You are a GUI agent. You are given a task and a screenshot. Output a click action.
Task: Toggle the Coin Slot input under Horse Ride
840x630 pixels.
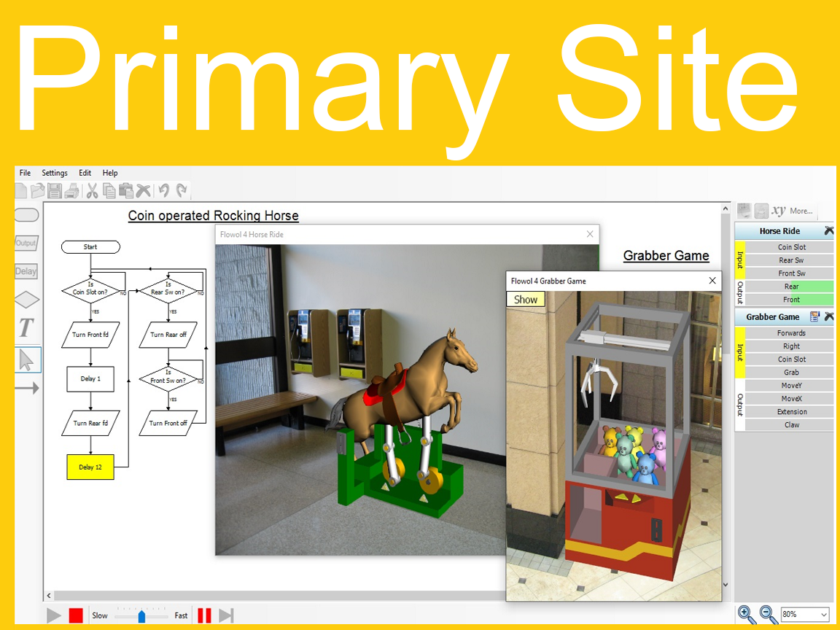pyautogui.click(x=791, y=247)
